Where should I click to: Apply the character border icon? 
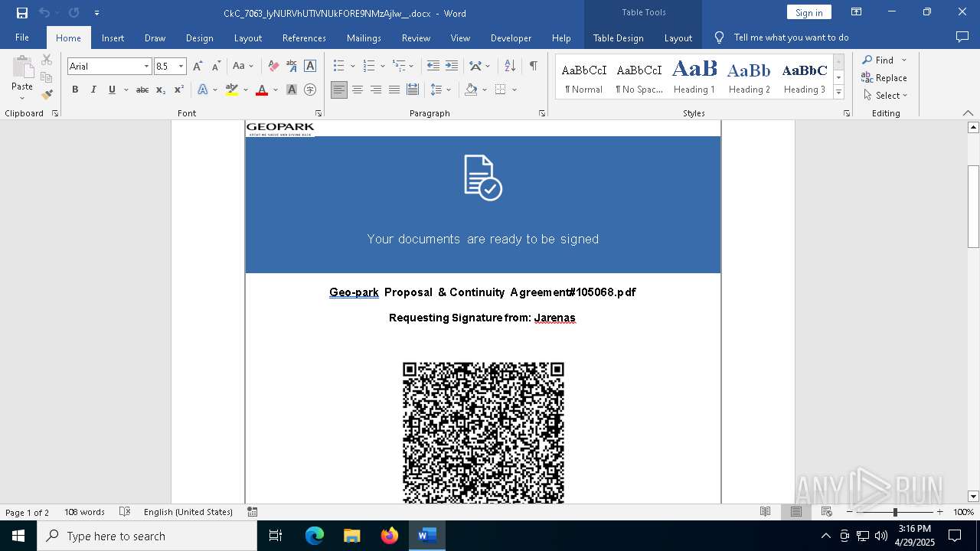click(310, 67)
